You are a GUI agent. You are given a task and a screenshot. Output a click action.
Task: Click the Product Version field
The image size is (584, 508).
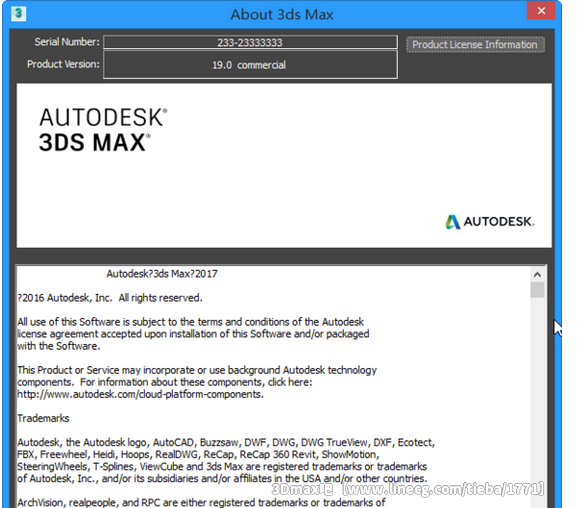click(250, 65)
